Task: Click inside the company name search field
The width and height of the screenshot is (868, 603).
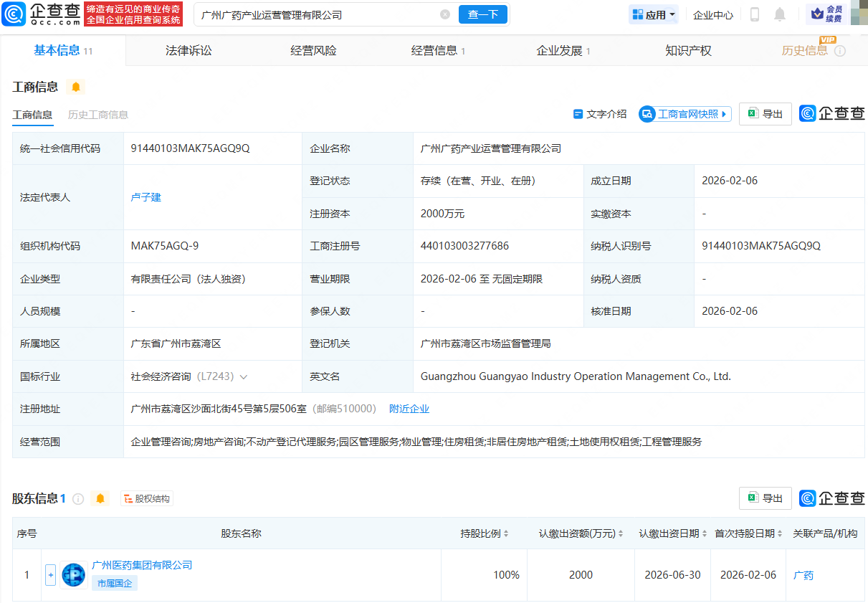Action: pos(287,14)
